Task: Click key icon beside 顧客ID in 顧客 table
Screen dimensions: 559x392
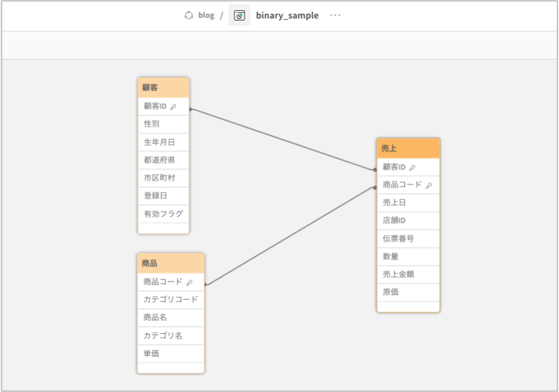Action: (x=173, y=107)
